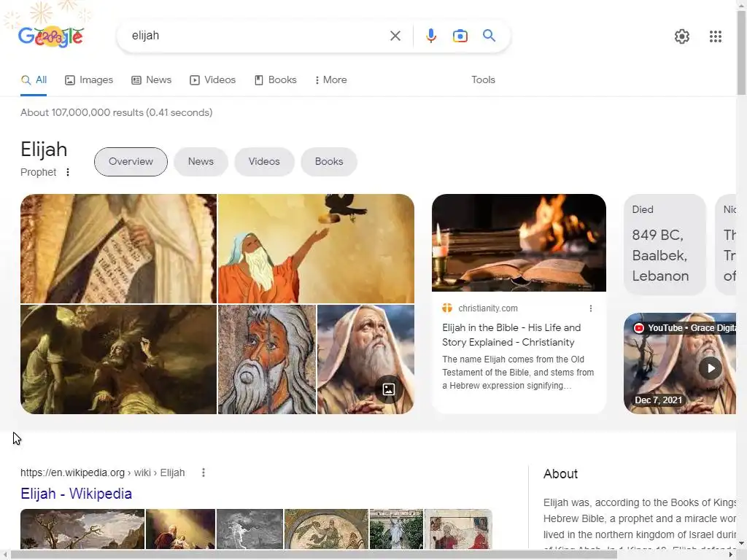The height and width of the screenshot is (560, 747).
Task: Open the search Tools
Action: pos(483,80)
